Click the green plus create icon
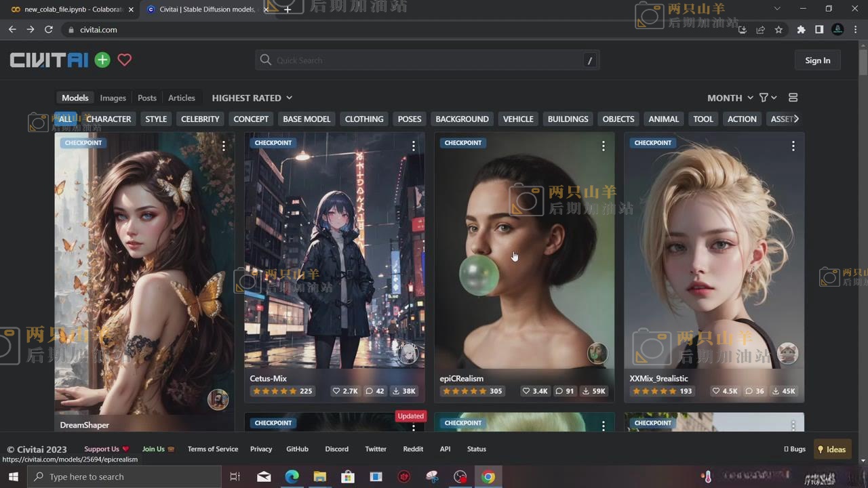This screenshot has height=488, width=868. pos(102,60)
